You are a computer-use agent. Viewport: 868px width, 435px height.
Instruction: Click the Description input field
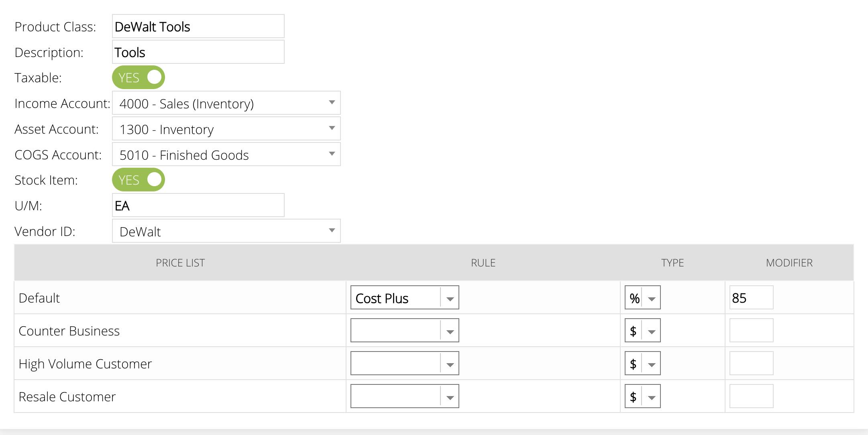pos(198,52)
